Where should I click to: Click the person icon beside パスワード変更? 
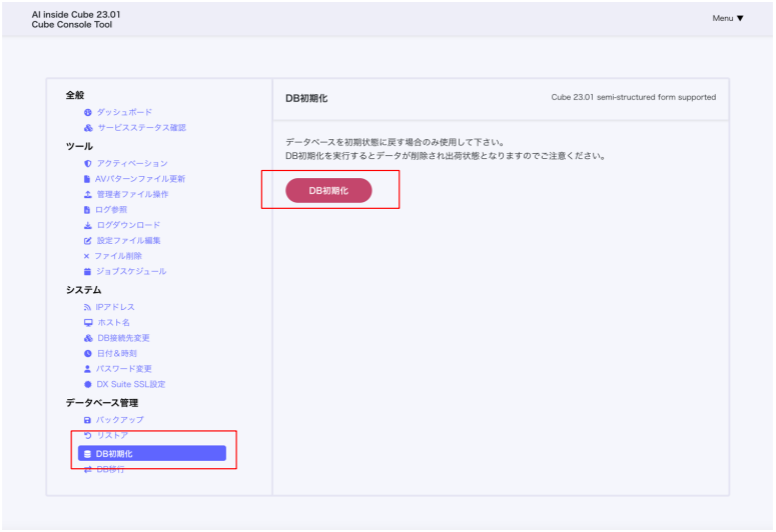88,369
